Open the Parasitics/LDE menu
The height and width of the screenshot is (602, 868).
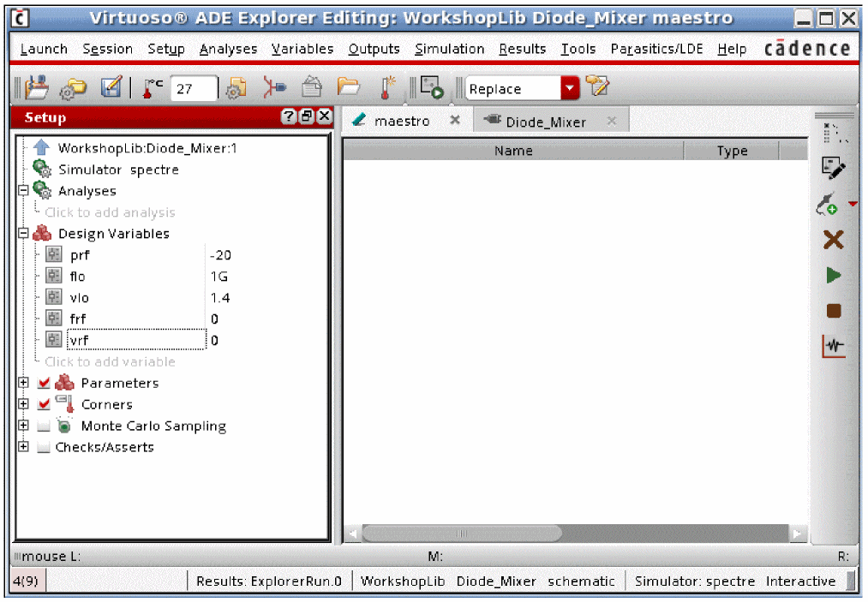pos(656,49)
